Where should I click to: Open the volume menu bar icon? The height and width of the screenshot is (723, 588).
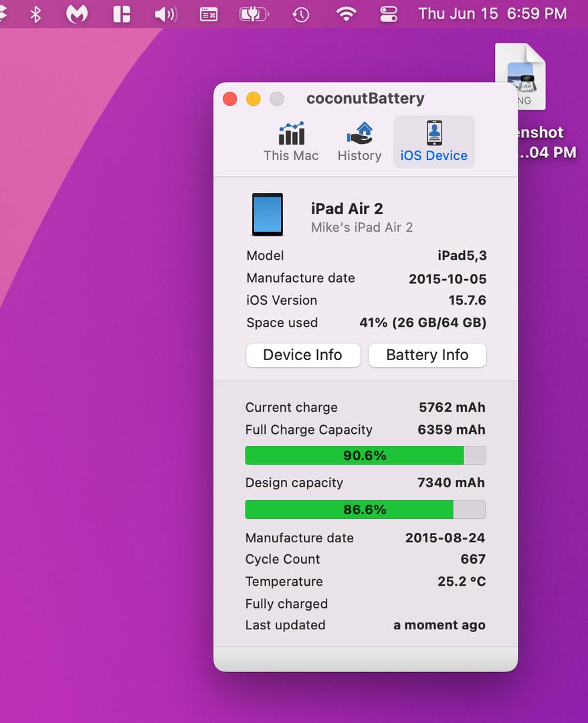click(166, 14)
